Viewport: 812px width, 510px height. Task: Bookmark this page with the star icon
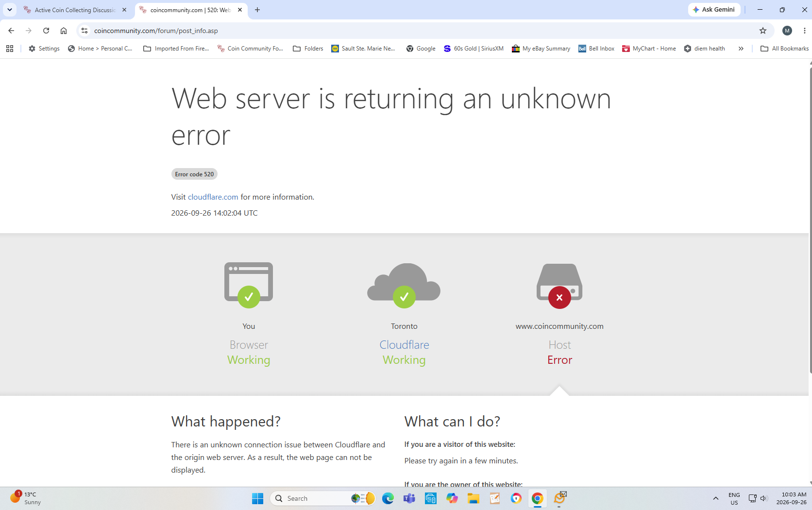(x=763, y=31)
